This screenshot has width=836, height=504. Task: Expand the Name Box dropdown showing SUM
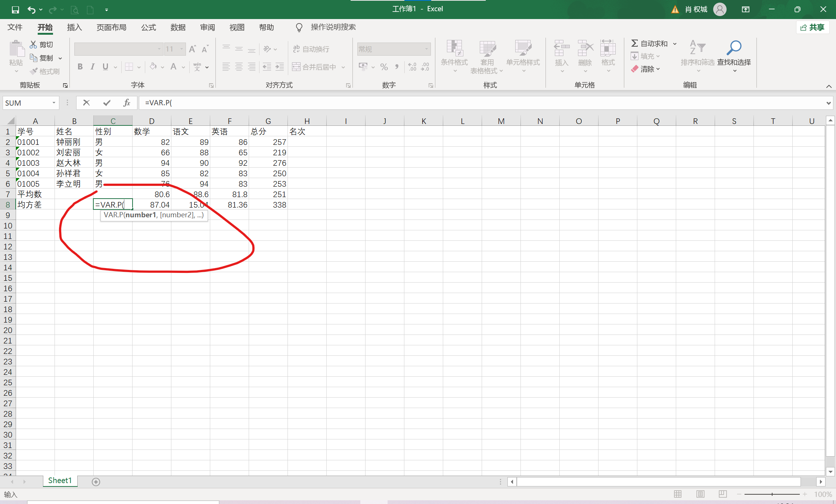54,103
